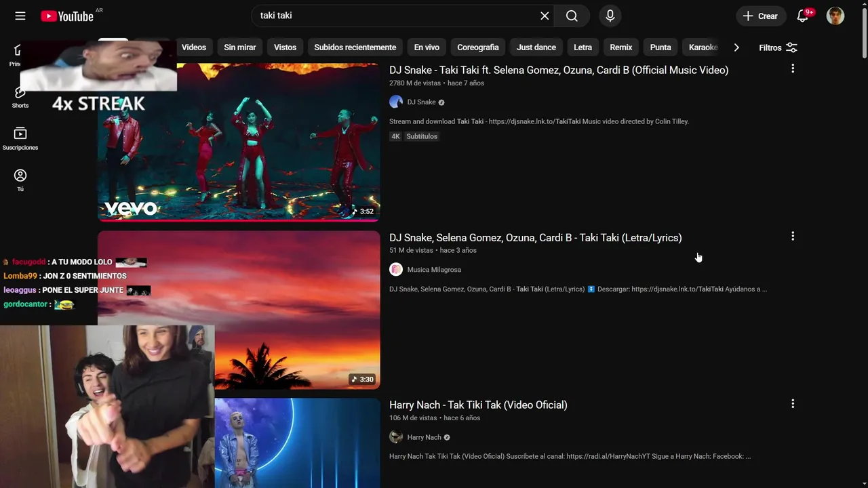Click the Subtítulos badge
The image size is (868, 488).
coord(422,136)
